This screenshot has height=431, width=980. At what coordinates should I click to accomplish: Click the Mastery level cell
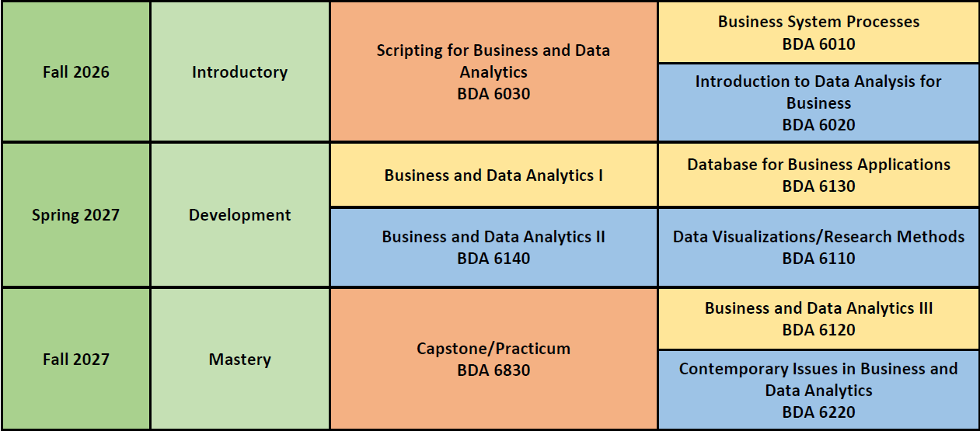click(x=239, y=360)
